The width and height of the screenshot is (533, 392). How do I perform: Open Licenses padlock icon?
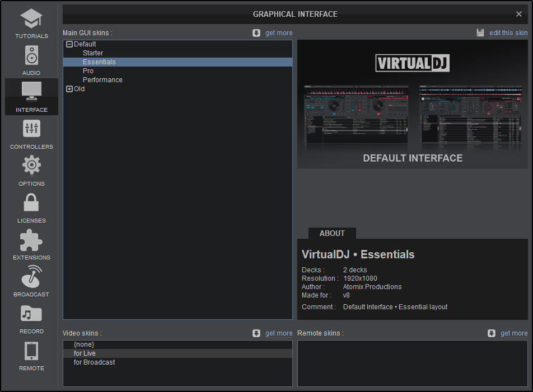coord(31,202)
